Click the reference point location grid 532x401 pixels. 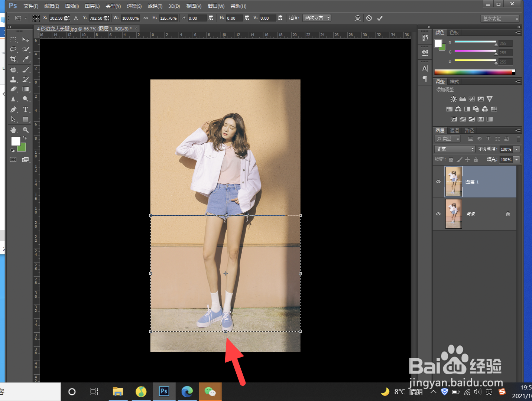36,18
